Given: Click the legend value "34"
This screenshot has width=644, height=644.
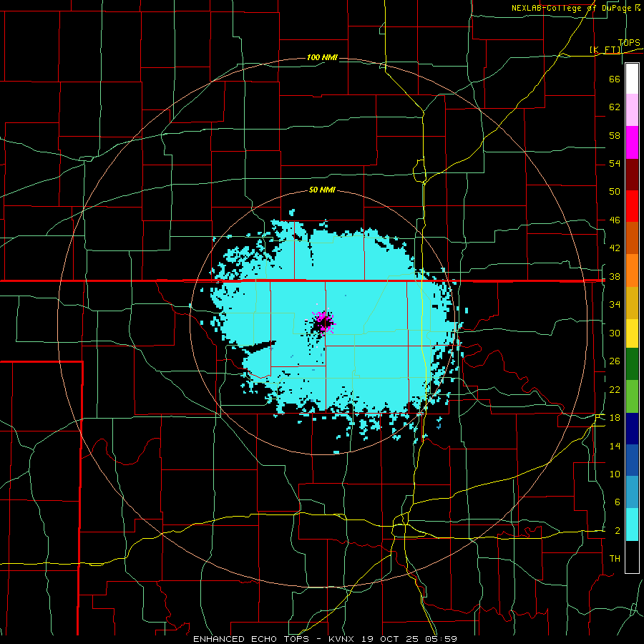Looking at the screenshot, I should pos(615,305).
